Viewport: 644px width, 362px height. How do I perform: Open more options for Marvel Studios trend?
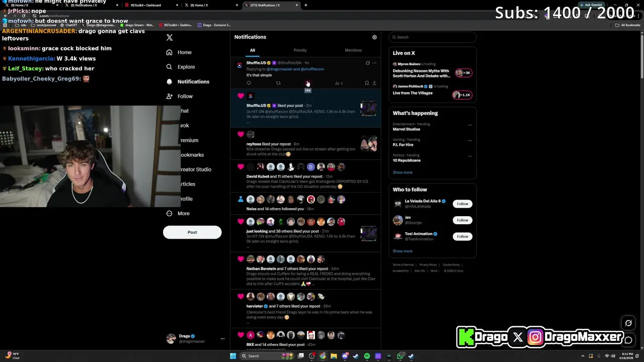pyautogui.click(x=470, y=125)
